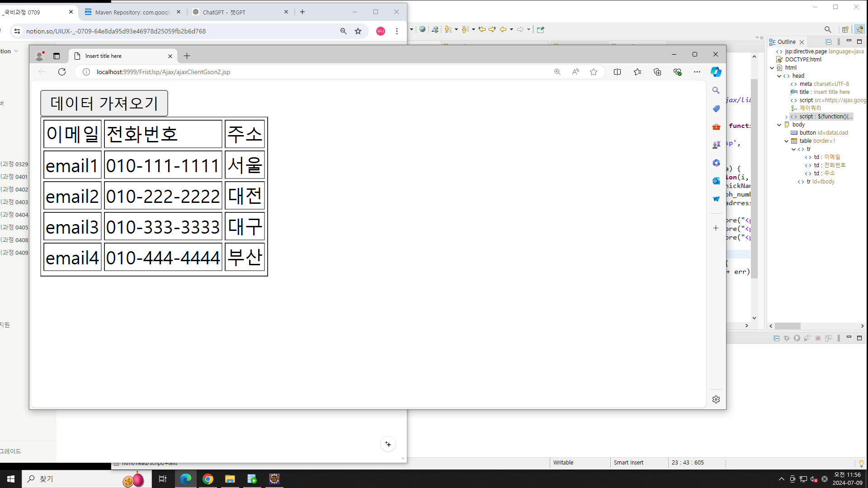Open Edge favorites list icon
Image resolution: width=868 pixels, height=488 pixels.
tap(637, 72)
